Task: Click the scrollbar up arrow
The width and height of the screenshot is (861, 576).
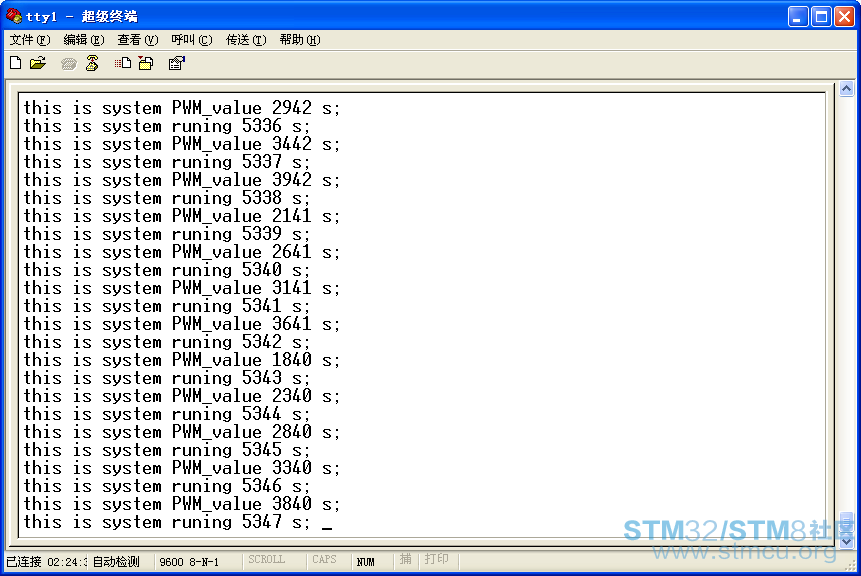Action: point(846,88)
